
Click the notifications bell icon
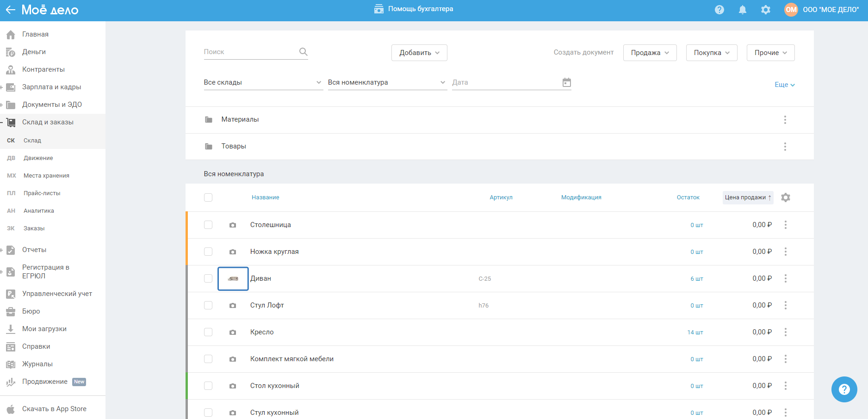click(743, 10)
